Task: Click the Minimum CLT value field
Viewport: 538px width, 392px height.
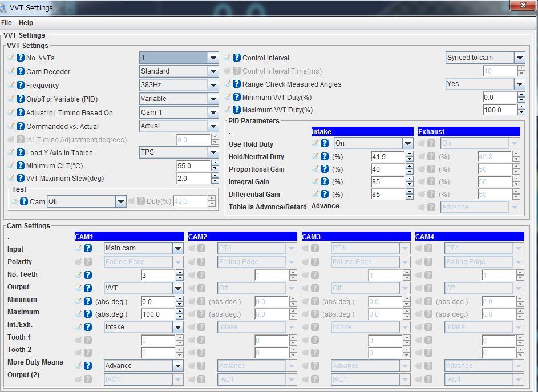Action: tap(193, 166)
